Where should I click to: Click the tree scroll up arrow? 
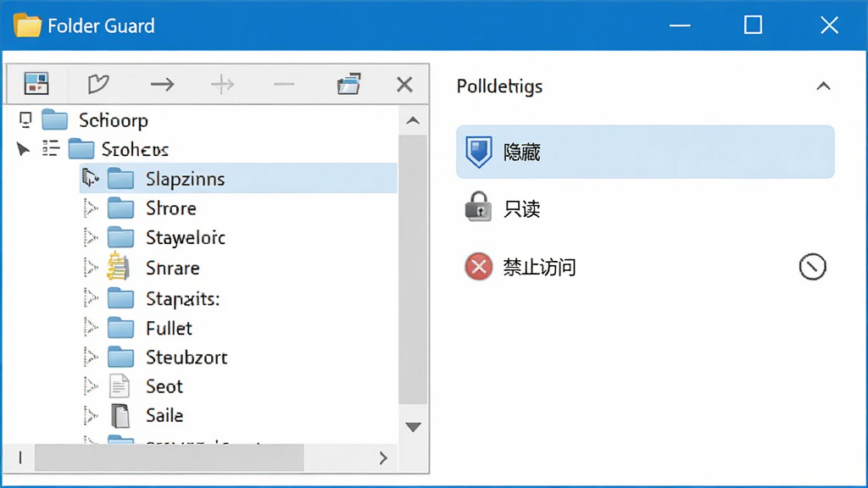pyautogui.click(x=413, y=120)
